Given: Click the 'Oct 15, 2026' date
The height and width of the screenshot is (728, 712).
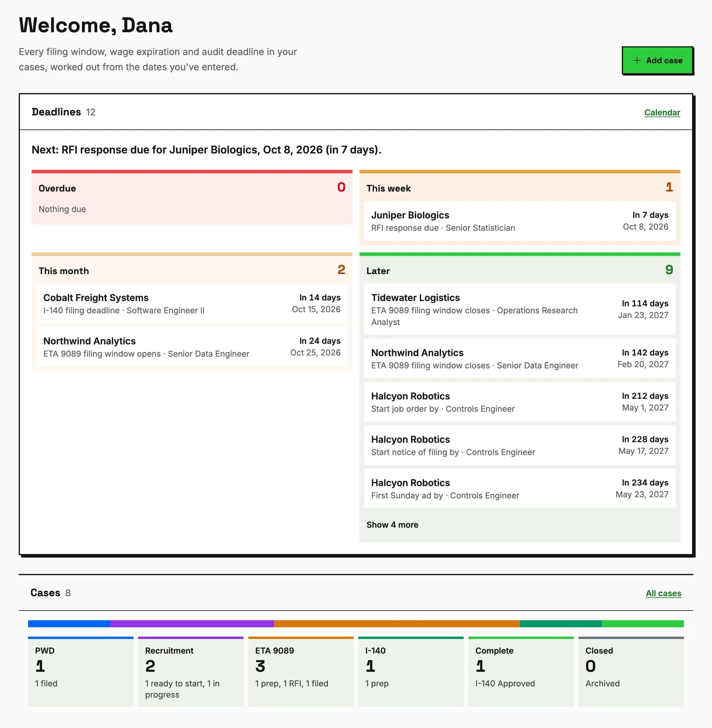Looking at the screenshot, I should pyautogui.click(x=316, y=309).
